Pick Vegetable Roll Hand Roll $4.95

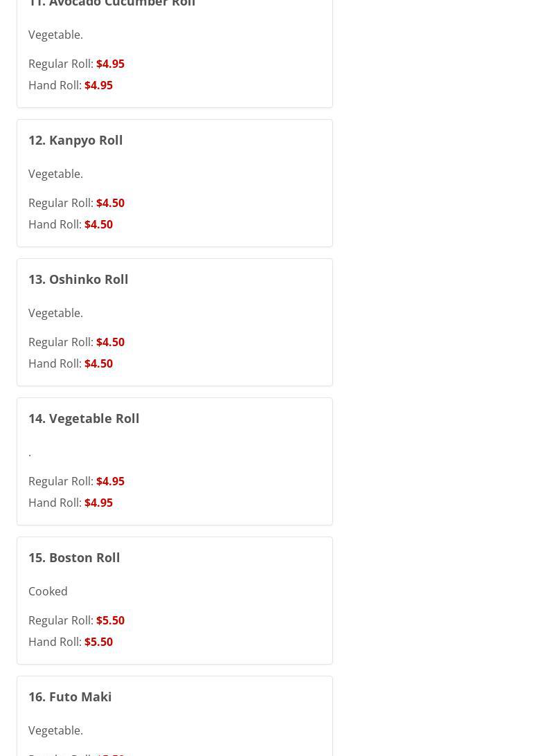[98, 503]
